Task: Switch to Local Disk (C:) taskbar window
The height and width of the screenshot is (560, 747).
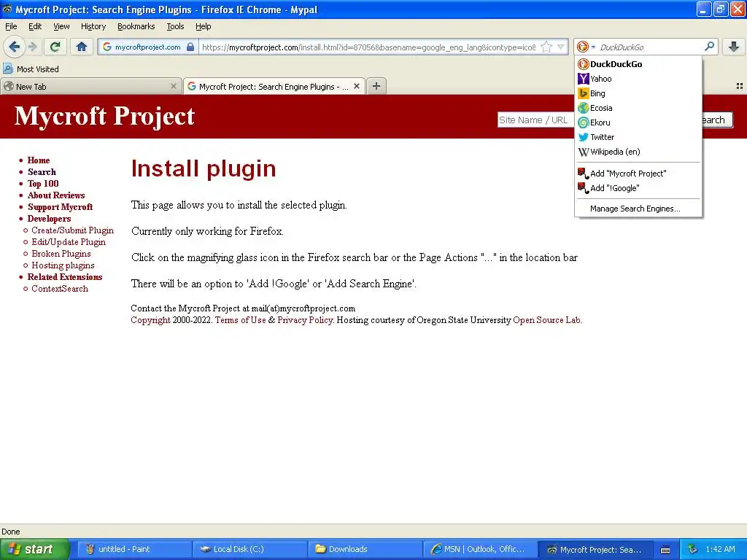Action: click(249, 549)
